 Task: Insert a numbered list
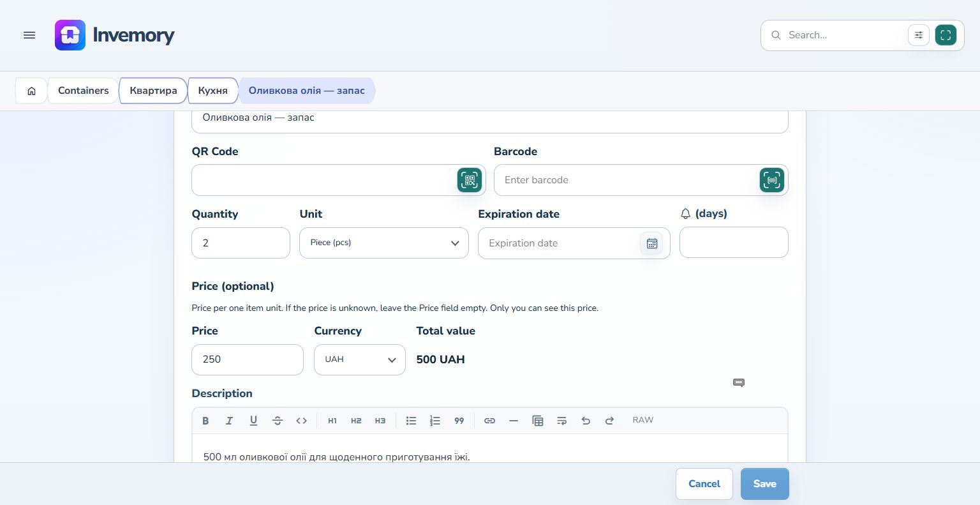point(435,421)
